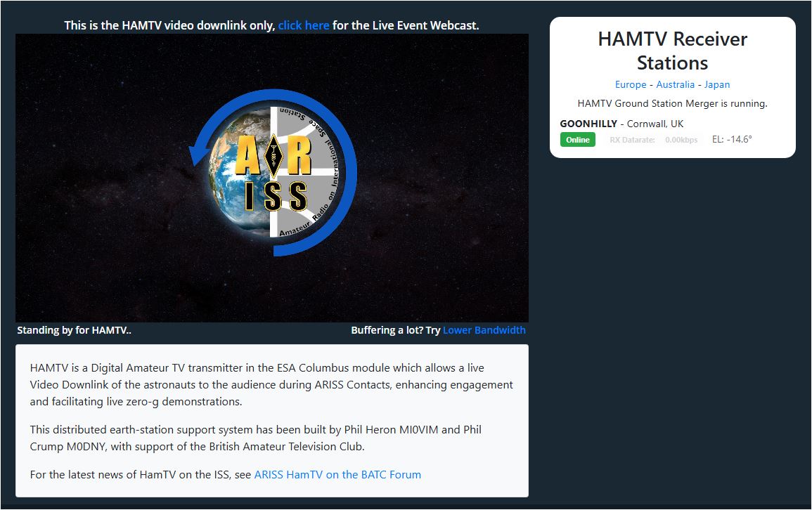Click the HAMTV description paragraph panel

tap(272, 421)
